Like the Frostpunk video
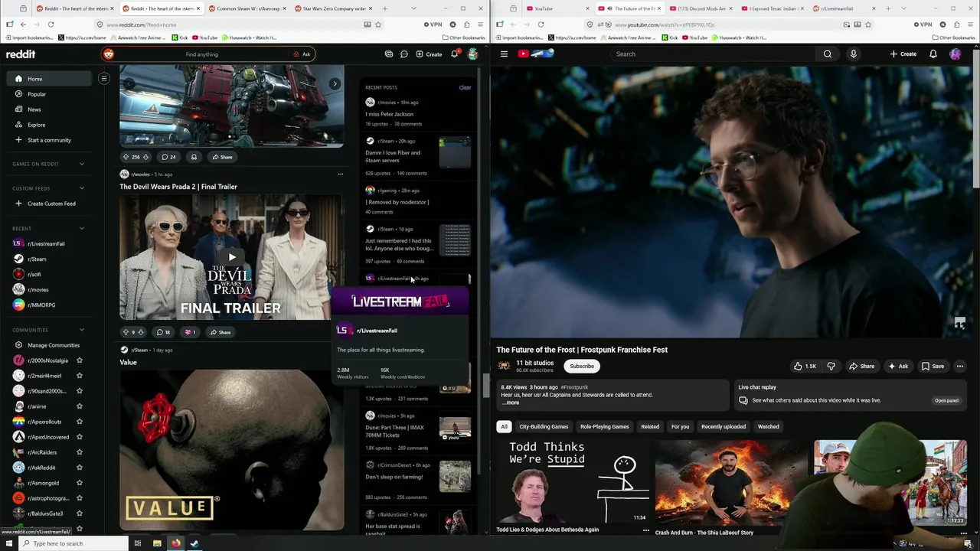The height and width of the screenshot is (551, 980). point(804,367)
